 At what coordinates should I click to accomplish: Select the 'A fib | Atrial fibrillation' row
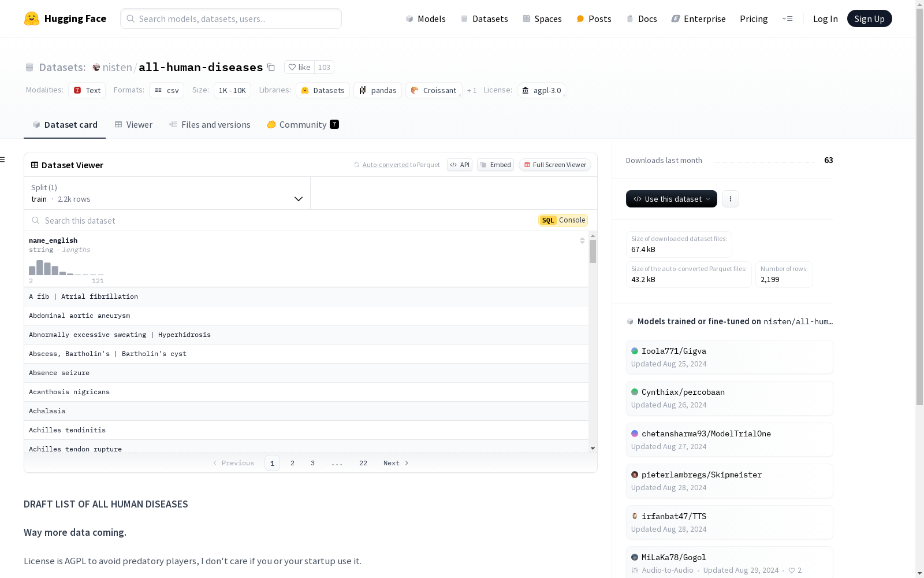coord(306,297)
